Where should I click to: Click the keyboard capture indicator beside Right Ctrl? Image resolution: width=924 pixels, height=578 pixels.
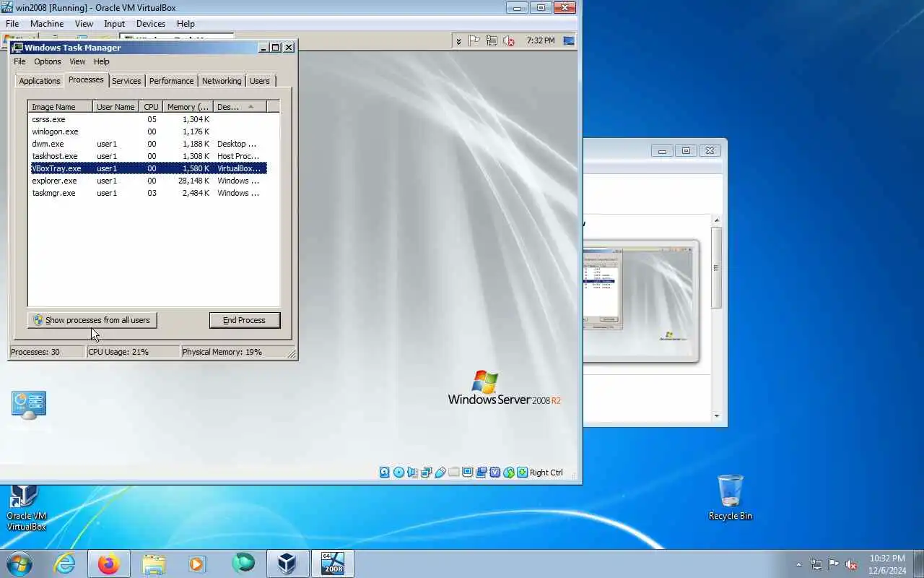[x=522, y=473]
